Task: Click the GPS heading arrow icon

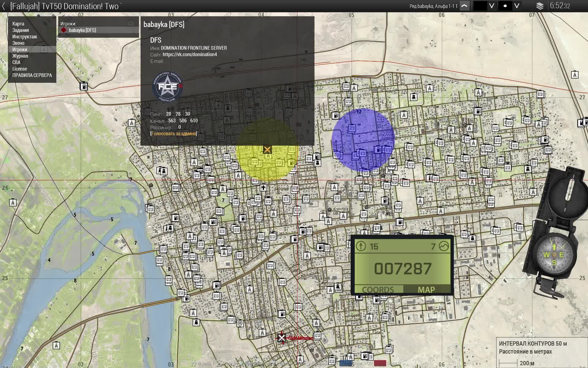Action: (361, 246)
